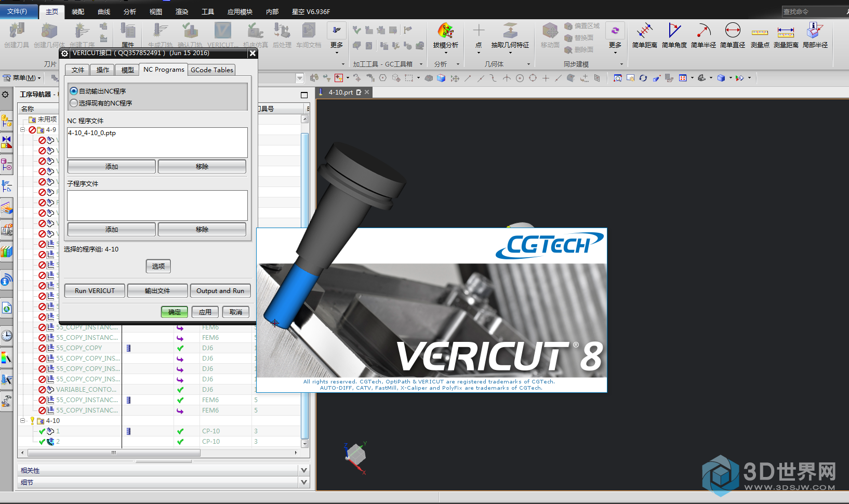Click the 简单角度 measure icon
The image size is (849, 504).
click(x=674, y=35)
